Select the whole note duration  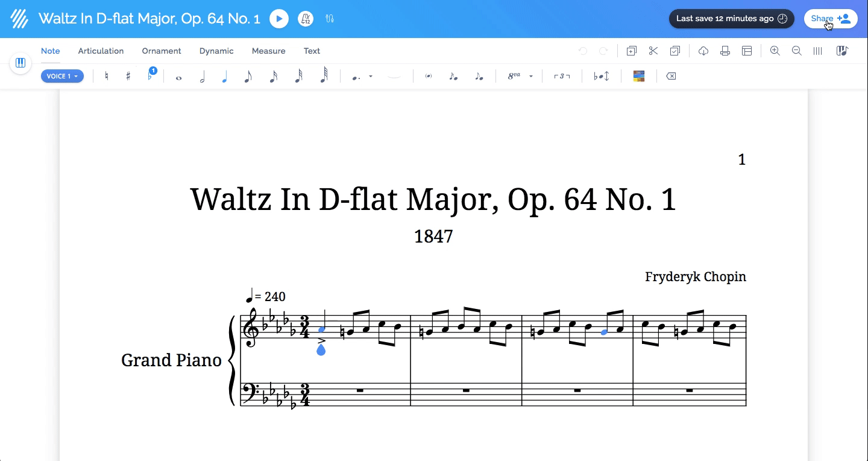click(x=178, y=75)
